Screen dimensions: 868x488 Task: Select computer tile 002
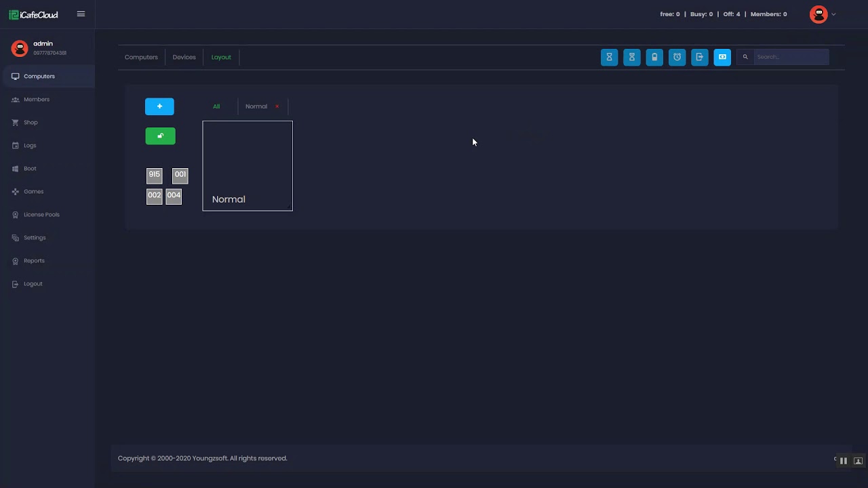[155, 197]
